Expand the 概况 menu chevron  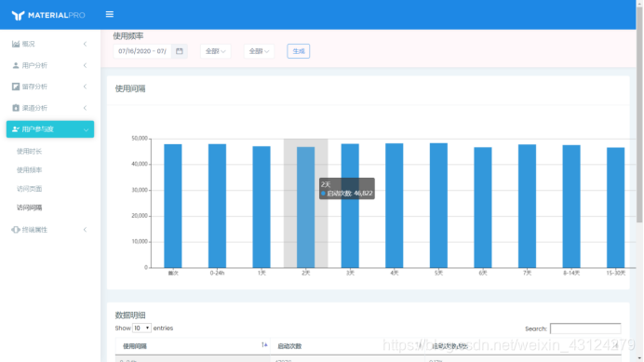point(85,44)
